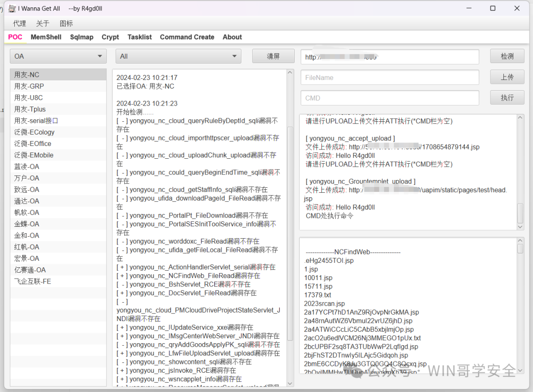Click the 1708654879144.jsp uploaded file URL
Screen dimensions: 533x392
415,147
